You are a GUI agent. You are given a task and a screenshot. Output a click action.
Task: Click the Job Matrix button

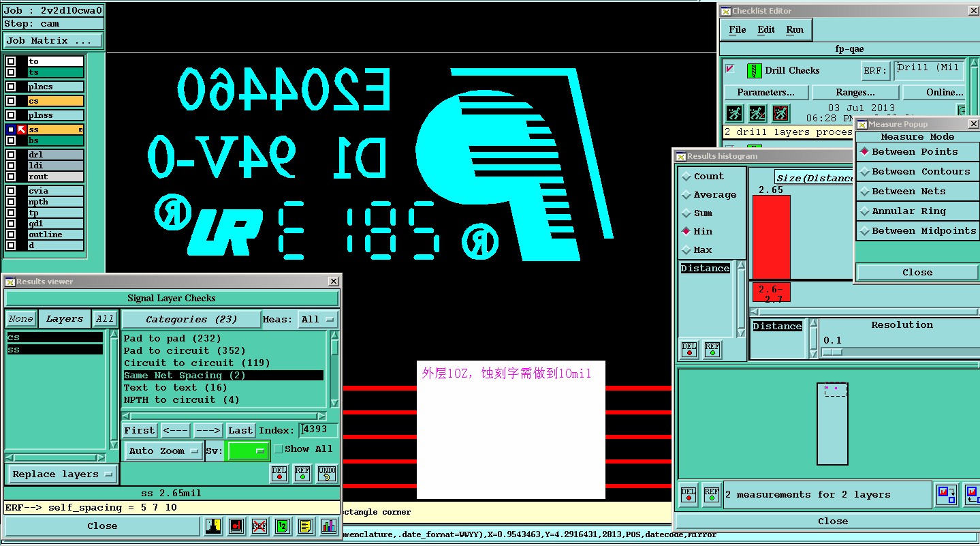coord(53,40)
